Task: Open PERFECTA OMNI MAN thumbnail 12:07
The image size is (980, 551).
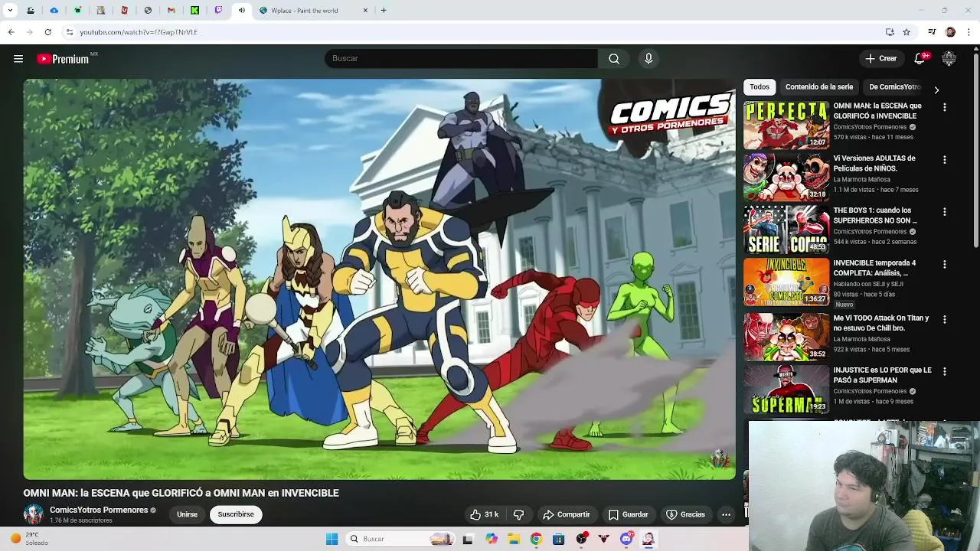Action: (786, 125)
